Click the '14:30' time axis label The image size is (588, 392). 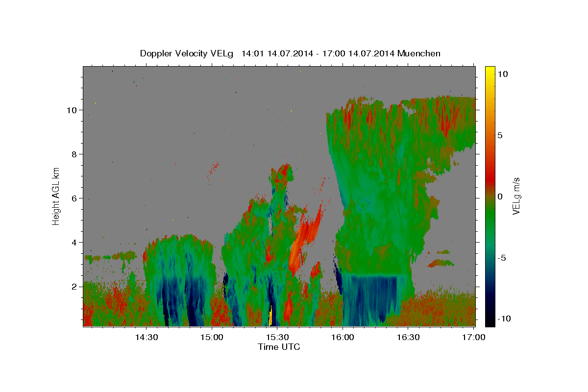(147, 337)
